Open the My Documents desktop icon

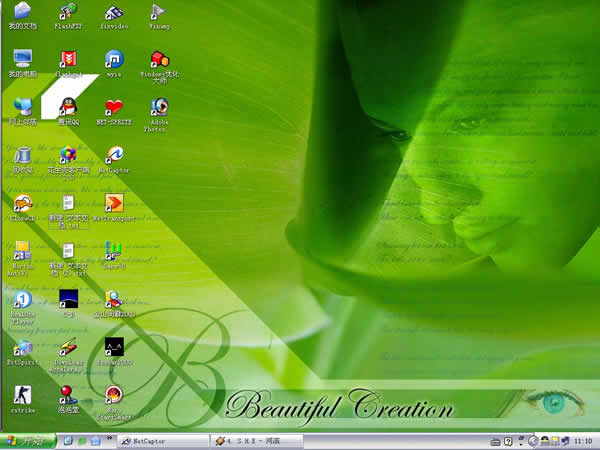click(x=22, y=14)
